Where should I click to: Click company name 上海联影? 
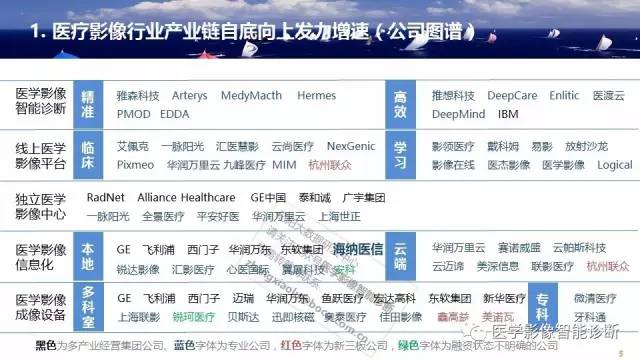pos(139,317)
